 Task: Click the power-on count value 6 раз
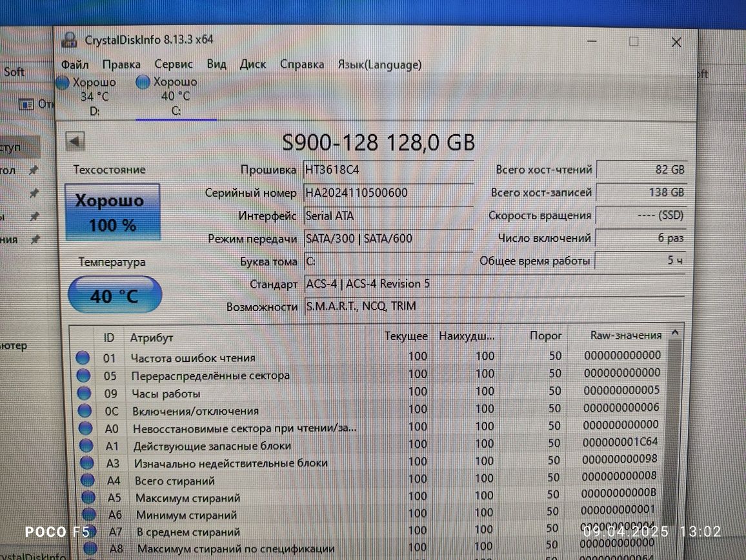(641, 238)
